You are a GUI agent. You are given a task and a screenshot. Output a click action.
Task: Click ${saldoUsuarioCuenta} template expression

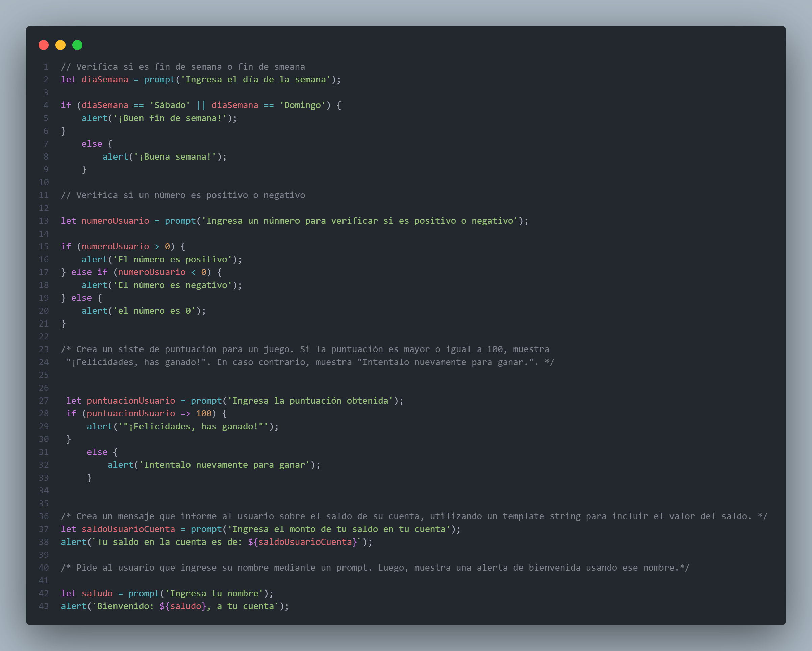(302, 542)
